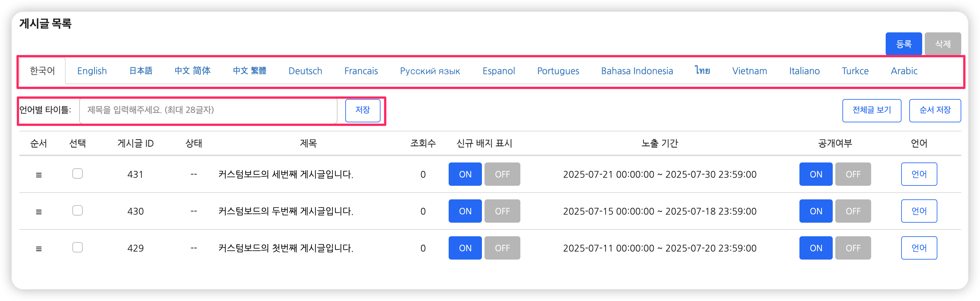Set visibility OFF for post 430
The height and width of the screenshot is (301, 980).
pos(853,211)
